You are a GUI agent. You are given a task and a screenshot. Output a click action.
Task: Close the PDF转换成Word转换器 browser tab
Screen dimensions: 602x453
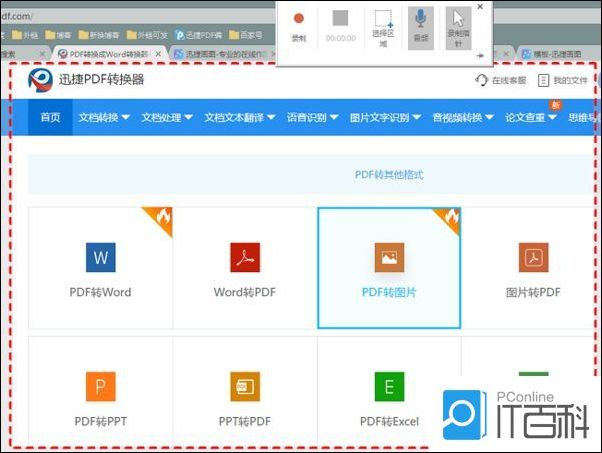pos(158,55)
